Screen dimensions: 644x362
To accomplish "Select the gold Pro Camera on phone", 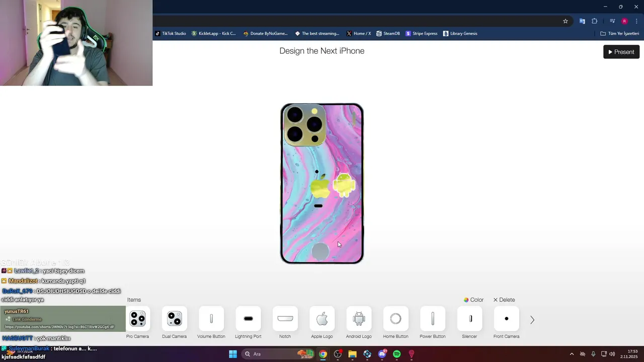I will [304, 125].
